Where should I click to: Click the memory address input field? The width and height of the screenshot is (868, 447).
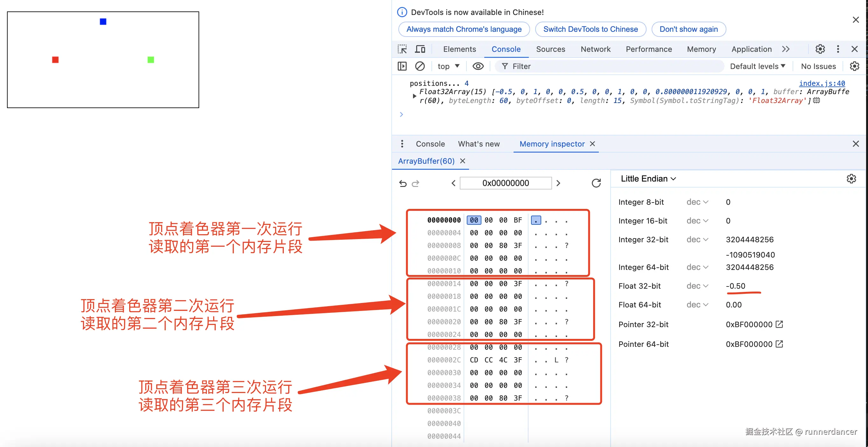tap(506, 183)
